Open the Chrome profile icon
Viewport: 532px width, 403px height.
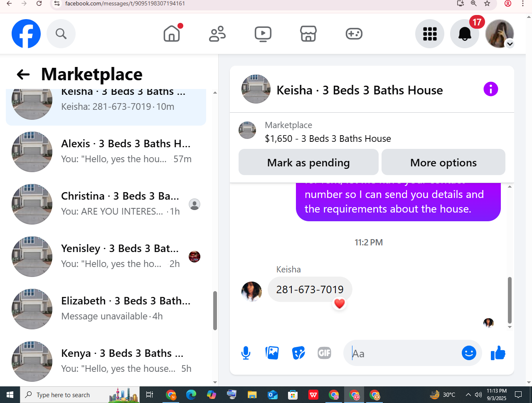click(x=508, y=3)
